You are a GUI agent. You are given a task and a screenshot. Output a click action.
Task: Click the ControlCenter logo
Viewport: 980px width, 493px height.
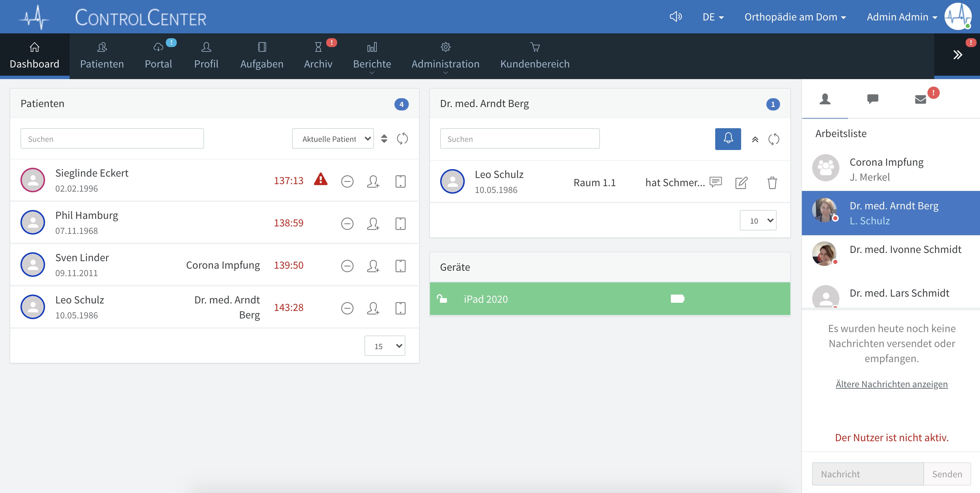tap(140, 17)
